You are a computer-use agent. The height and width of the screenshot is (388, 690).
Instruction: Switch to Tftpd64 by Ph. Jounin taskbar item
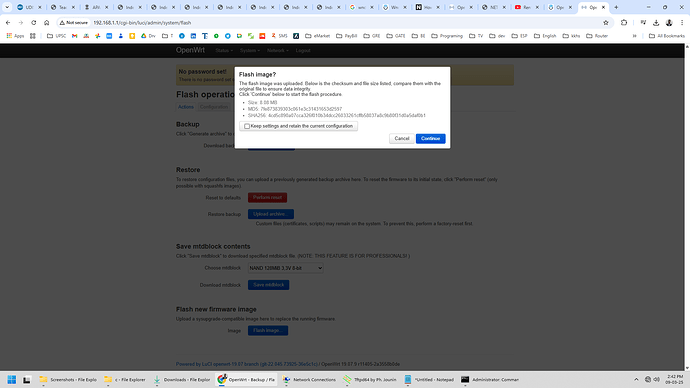click(x=370, y=379)
